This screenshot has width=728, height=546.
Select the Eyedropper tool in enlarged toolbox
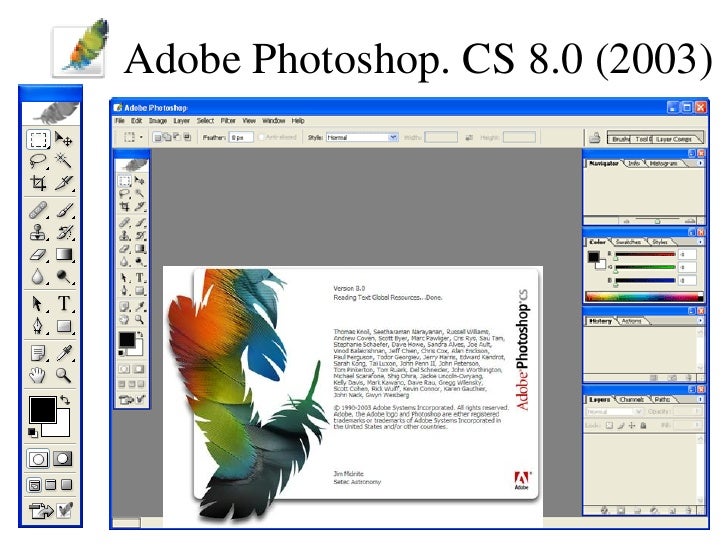click(64, 353)
